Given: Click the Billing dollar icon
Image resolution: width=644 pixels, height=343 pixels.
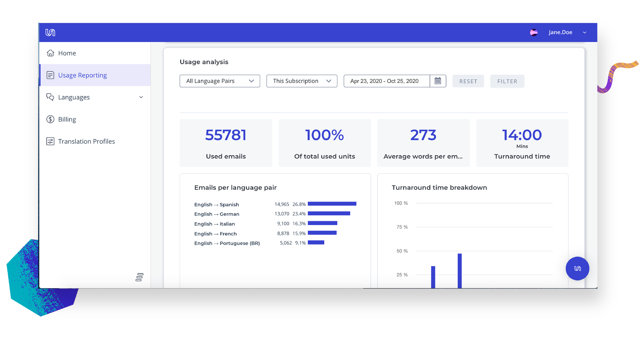Looking at the screenshot, I should coord(50,119).
